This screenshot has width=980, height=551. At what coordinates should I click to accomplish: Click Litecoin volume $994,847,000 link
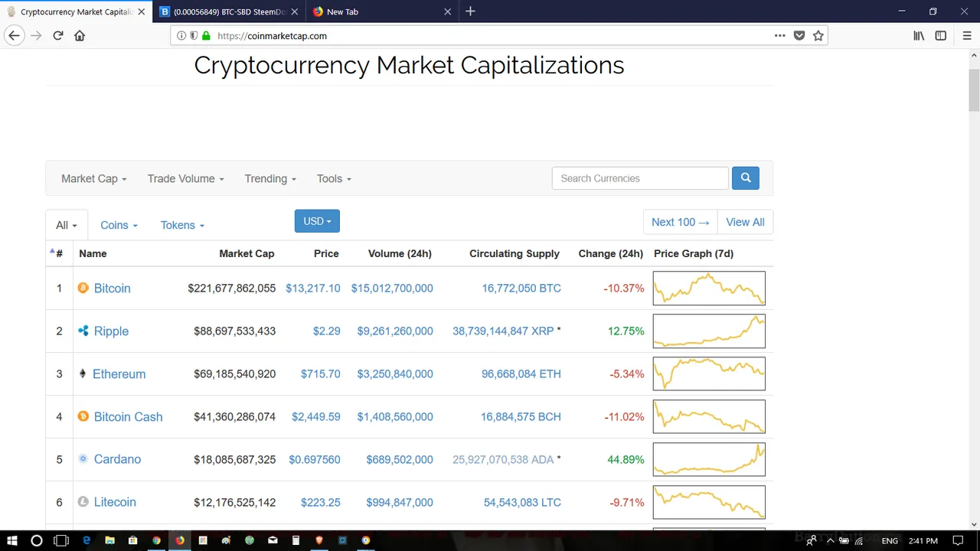395,502
